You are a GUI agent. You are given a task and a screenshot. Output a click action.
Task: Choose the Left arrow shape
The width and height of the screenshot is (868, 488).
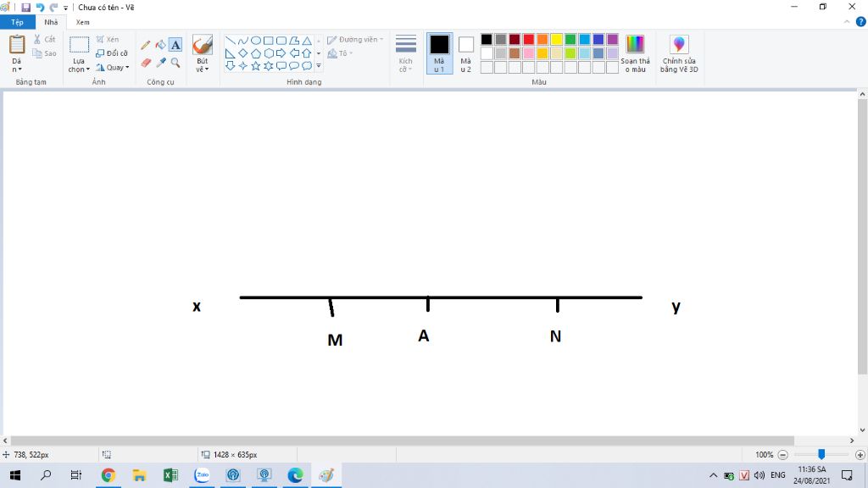(x=294, y=53)
